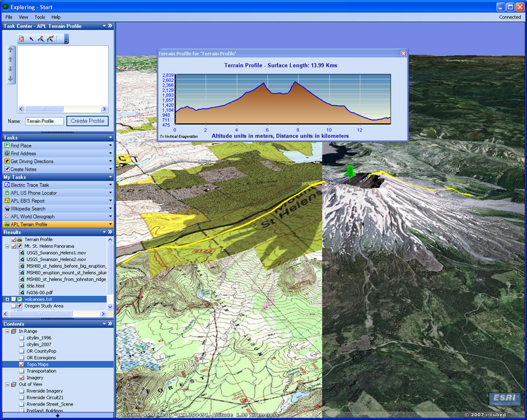Uncheck the Terrain Profile result checkbox

14,240
